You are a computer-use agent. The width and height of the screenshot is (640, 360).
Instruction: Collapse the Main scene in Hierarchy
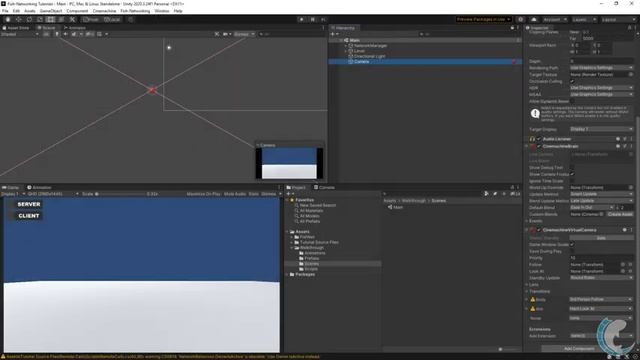coord(341,40)
